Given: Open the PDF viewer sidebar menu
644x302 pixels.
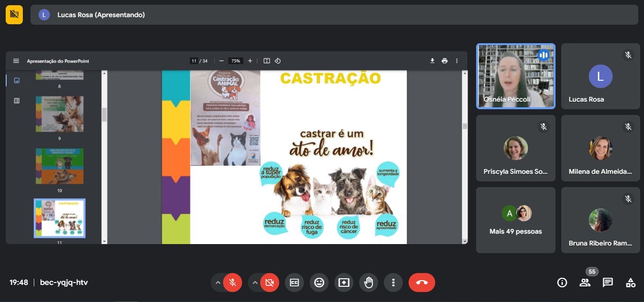Looking at the screenshot, I should (16, 61).
